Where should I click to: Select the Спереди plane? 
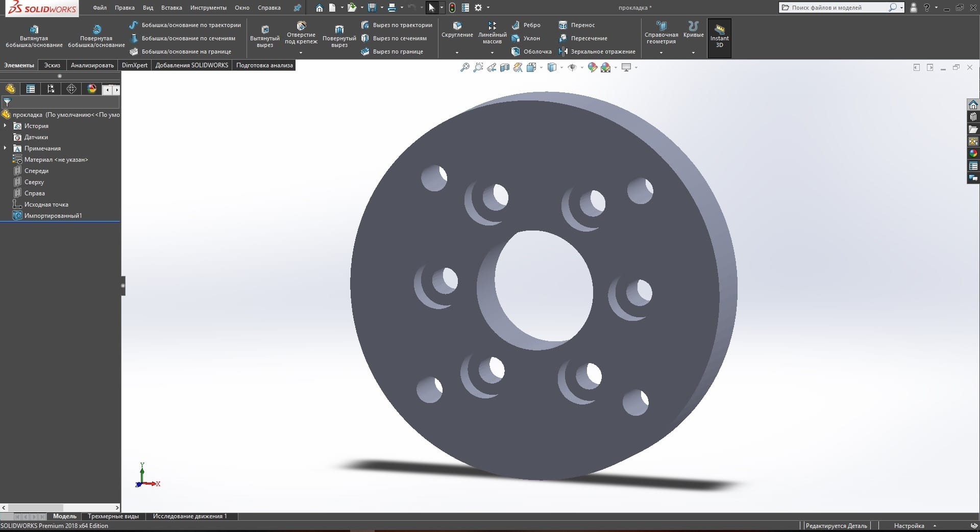[x=36, y=171]
